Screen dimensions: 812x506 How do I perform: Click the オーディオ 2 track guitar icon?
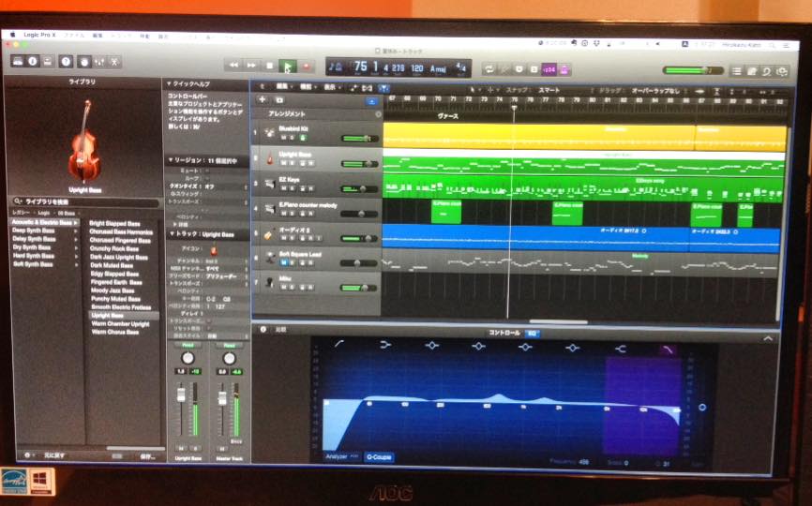pyautogui.click(x=269, y=234)
